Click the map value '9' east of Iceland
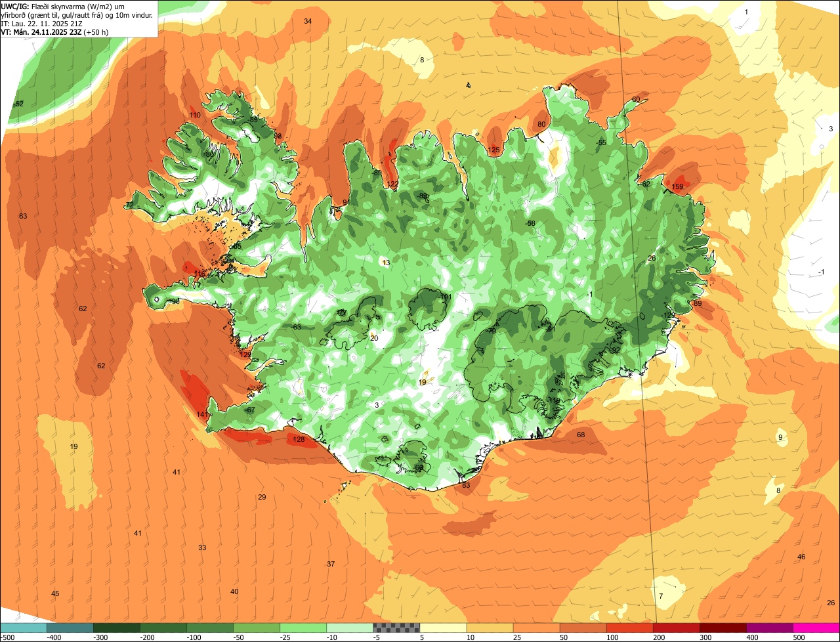The height and width of the screenshot is (642, 840). point(780,437)
